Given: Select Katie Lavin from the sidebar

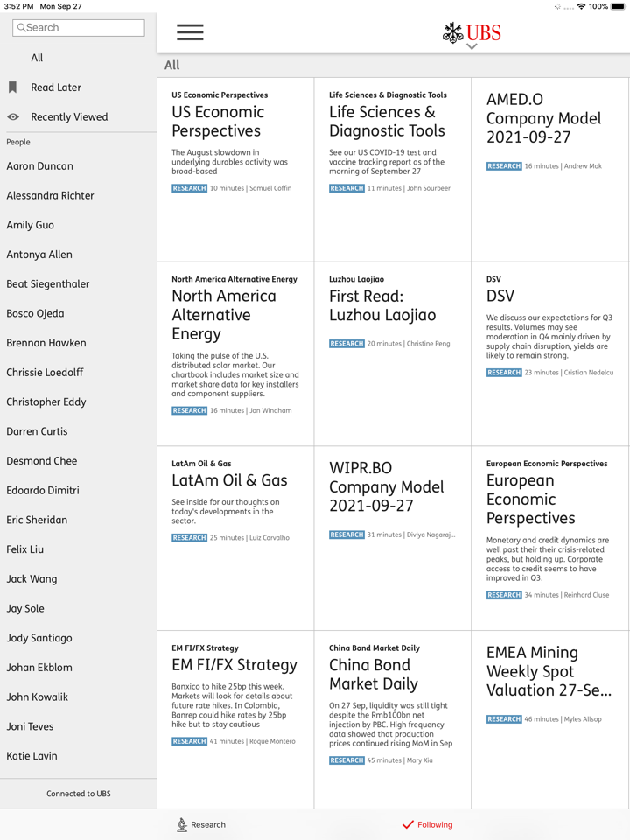Looking at the screenshot, I should (32, 756).
